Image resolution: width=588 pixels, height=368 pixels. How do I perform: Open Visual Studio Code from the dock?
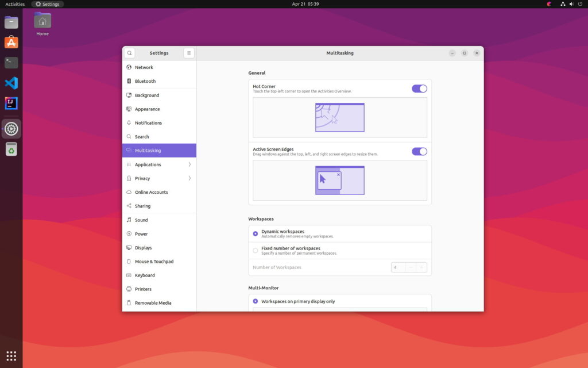pos(11,83)
